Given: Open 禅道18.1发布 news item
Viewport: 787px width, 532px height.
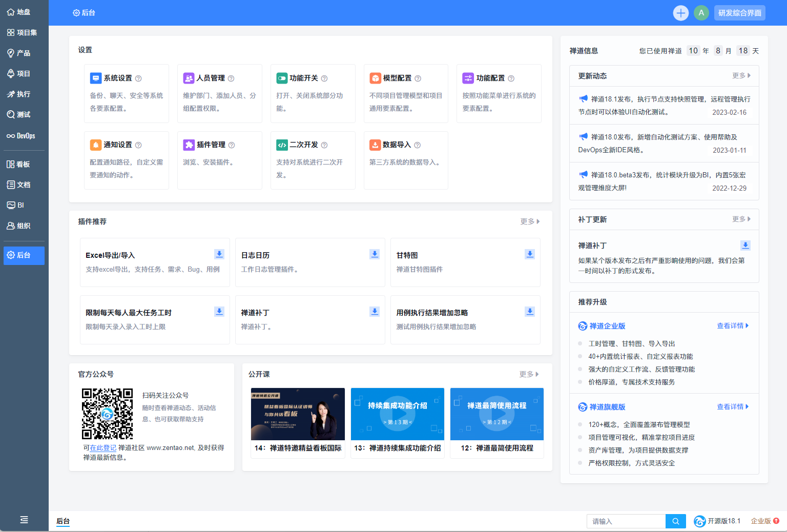Looking at the screenshot, I should [664, 106].
